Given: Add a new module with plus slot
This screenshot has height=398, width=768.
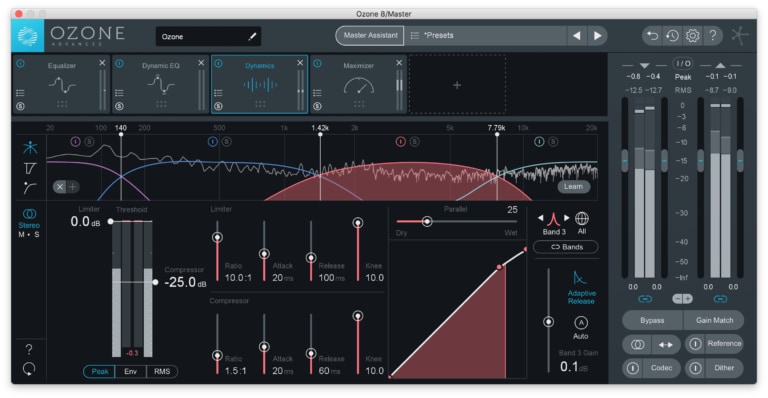Looking at the screenshot, I should click(x=457, y=85).
